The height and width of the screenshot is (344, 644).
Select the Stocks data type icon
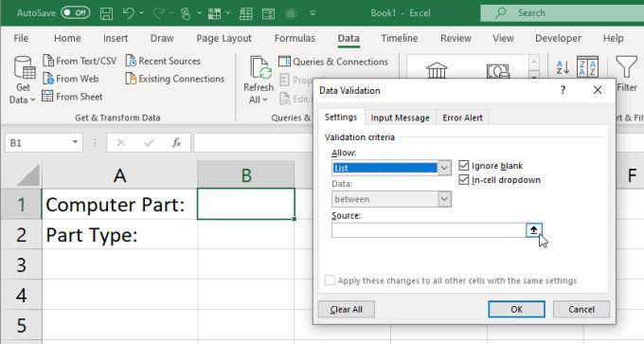tap(437, 70)
